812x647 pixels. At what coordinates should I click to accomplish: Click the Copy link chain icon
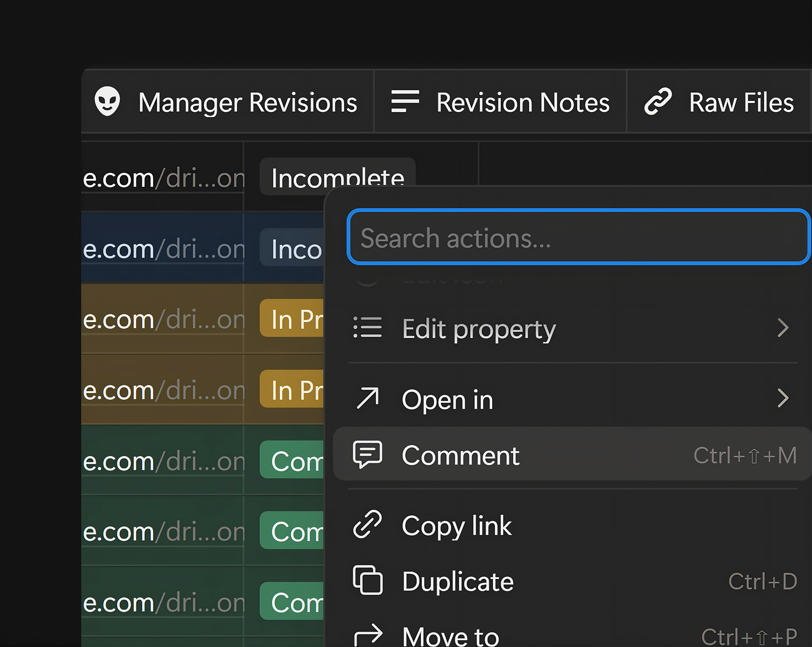click(367, 524)
